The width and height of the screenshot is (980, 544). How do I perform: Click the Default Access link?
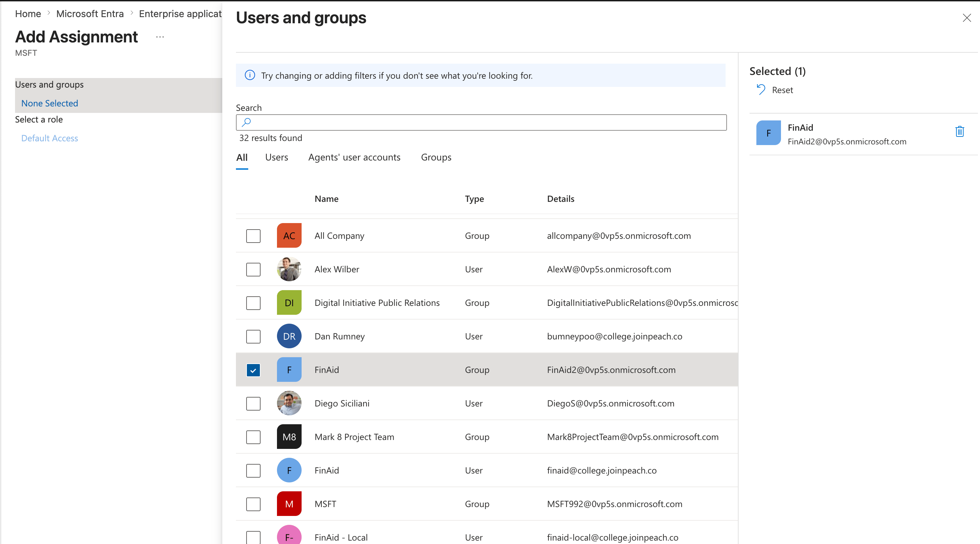coord(50,138)
